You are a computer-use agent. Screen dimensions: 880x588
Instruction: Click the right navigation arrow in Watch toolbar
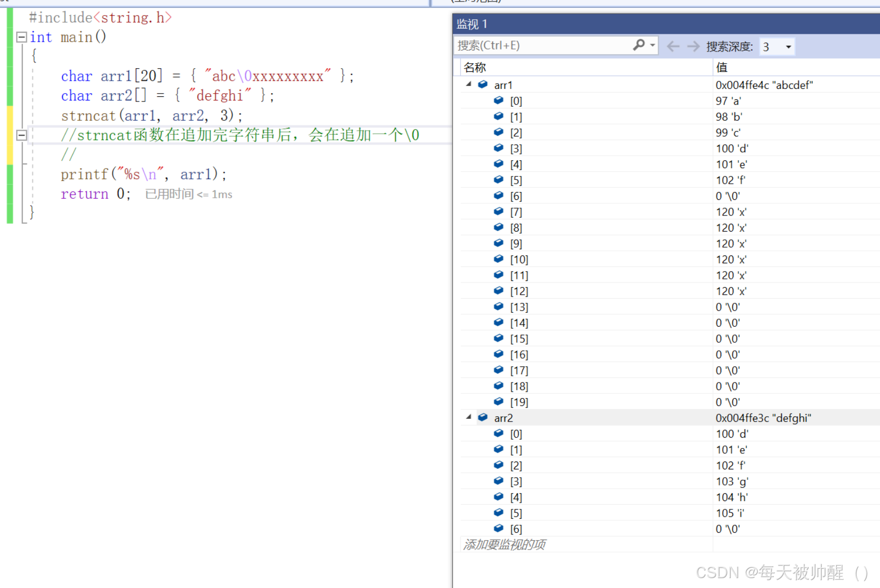click(x=693, y=46)
